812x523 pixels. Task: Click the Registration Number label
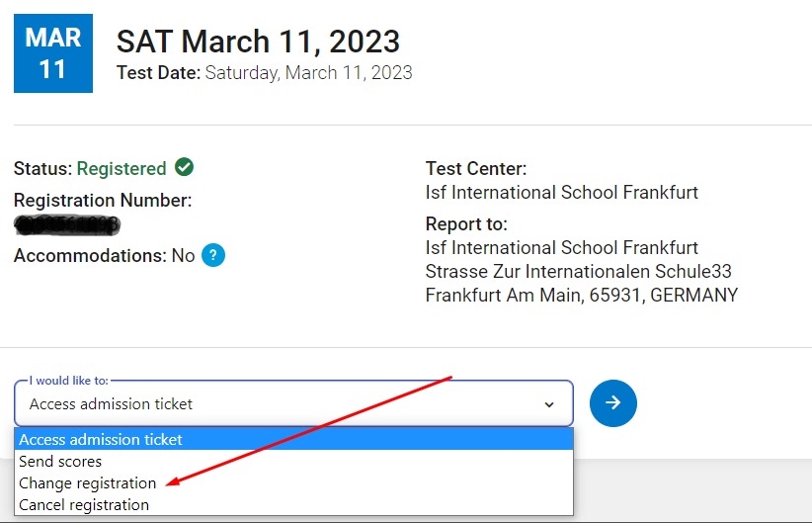[103, 201]
